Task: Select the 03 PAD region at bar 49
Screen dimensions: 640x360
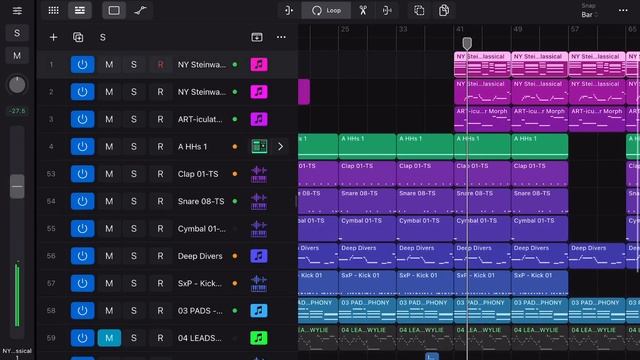Action: pos(540,311)
